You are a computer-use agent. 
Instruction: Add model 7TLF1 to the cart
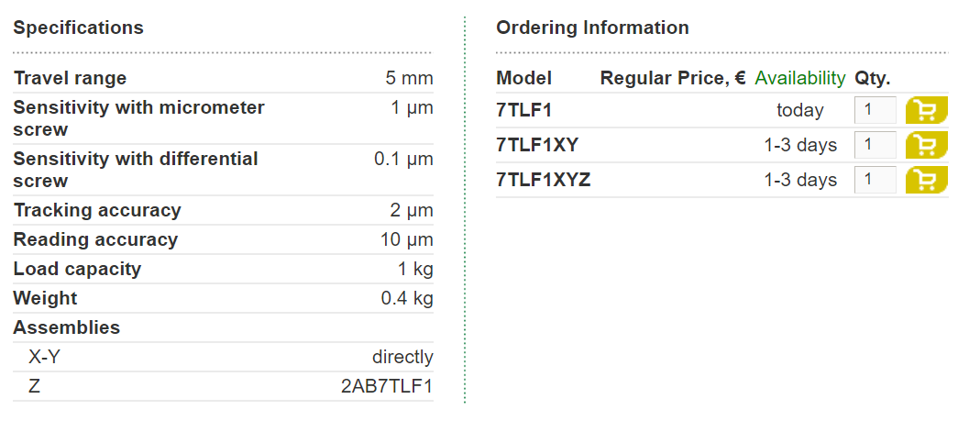pyautogui.click(x=926, y=110)
